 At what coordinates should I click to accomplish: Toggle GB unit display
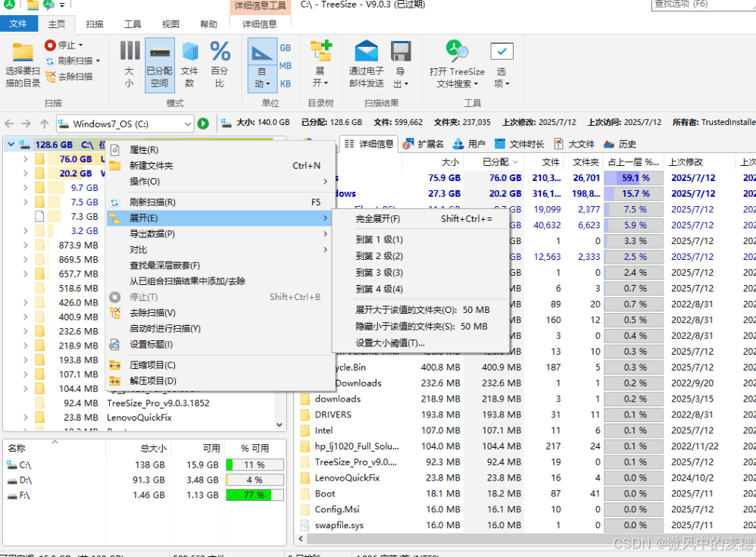[x=286, y=47]
